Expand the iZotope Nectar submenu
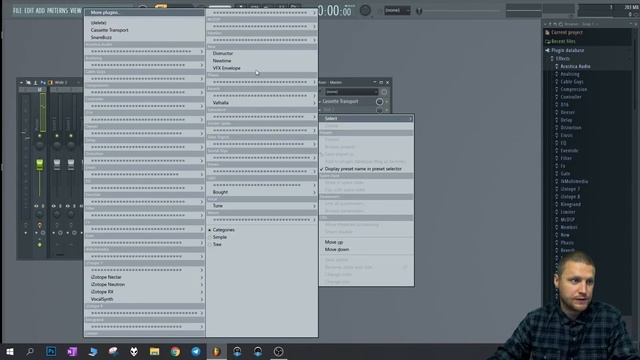 point(144,277)
